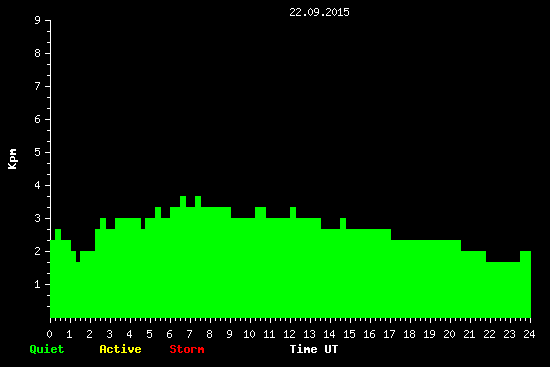The image size is (550, 367).
Task: Click the 22.09.2015 date title
Action: click(319, 12)
